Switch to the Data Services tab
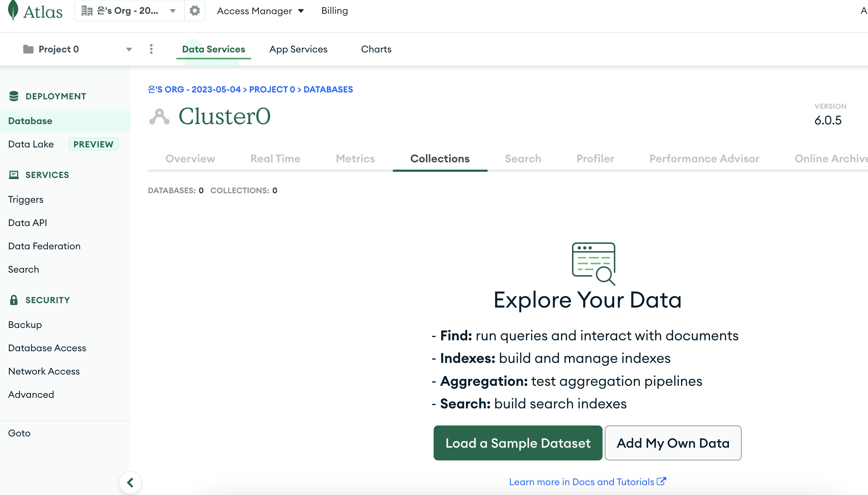 (214, 49)
